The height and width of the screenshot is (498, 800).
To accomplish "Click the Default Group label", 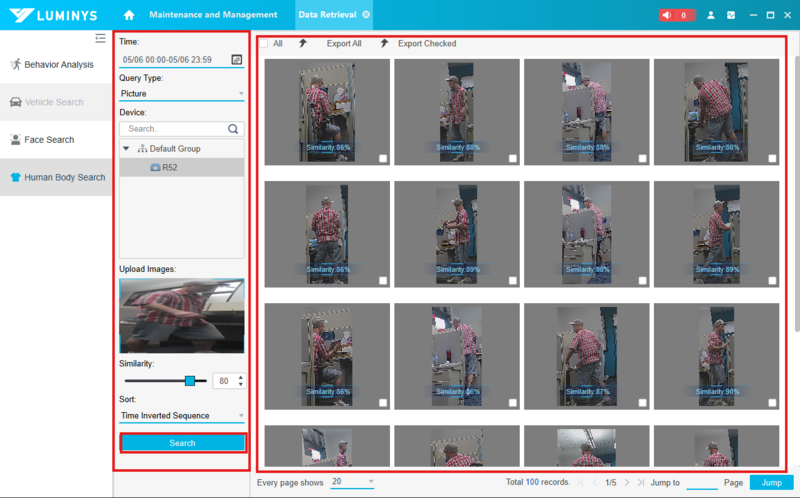I will 175,148.
